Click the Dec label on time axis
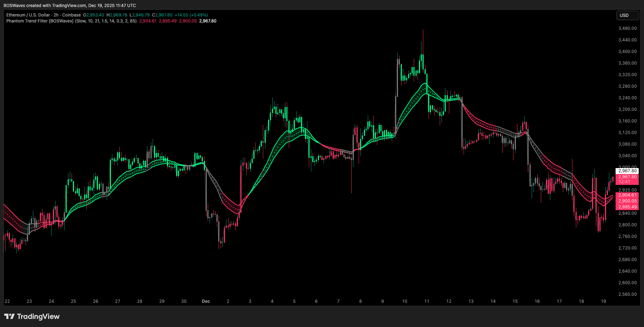The image size is (644, 327). [x=206, y=301]
